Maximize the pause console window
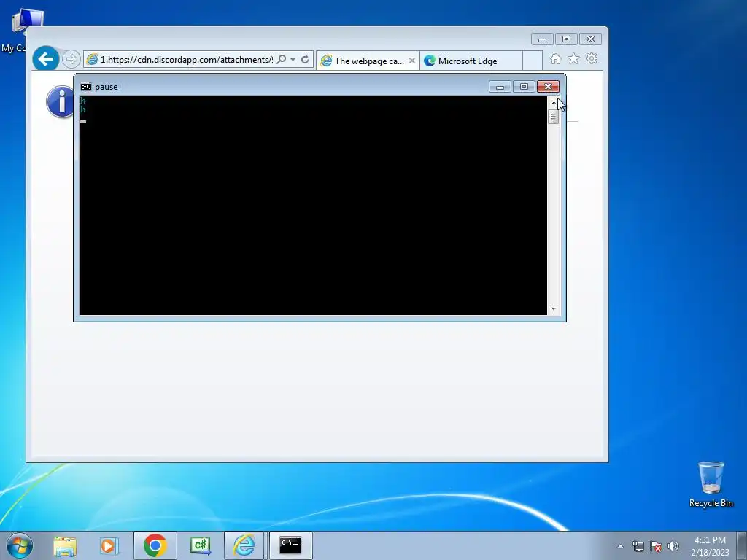The width and height of the screenshot is (747, 560). pos(524,87)
